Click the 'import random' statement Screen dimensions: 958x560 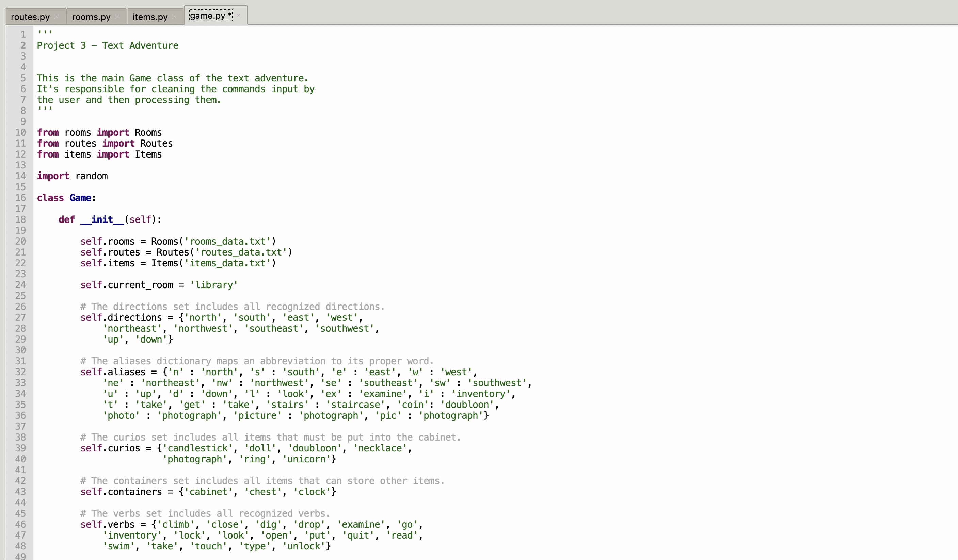[72, 176]
